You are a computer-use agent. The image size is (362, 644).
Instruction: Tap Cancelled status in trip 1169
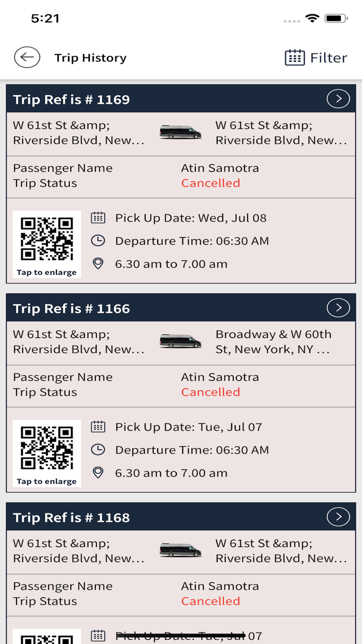tap(210, 183)
